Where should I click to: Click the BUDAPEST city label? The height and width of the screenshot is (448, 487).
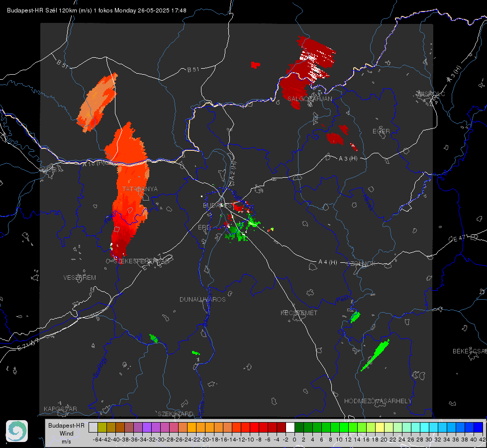click(218, 205)
